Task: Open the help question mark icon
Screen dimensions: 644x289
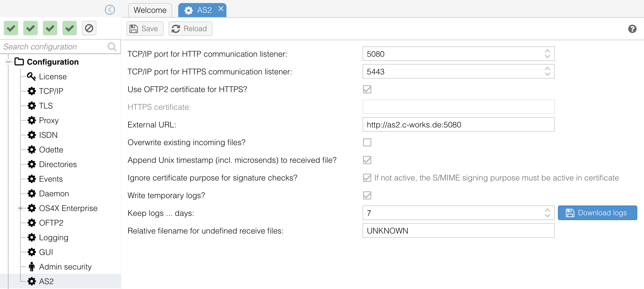Action: click(x=632, y=29)
